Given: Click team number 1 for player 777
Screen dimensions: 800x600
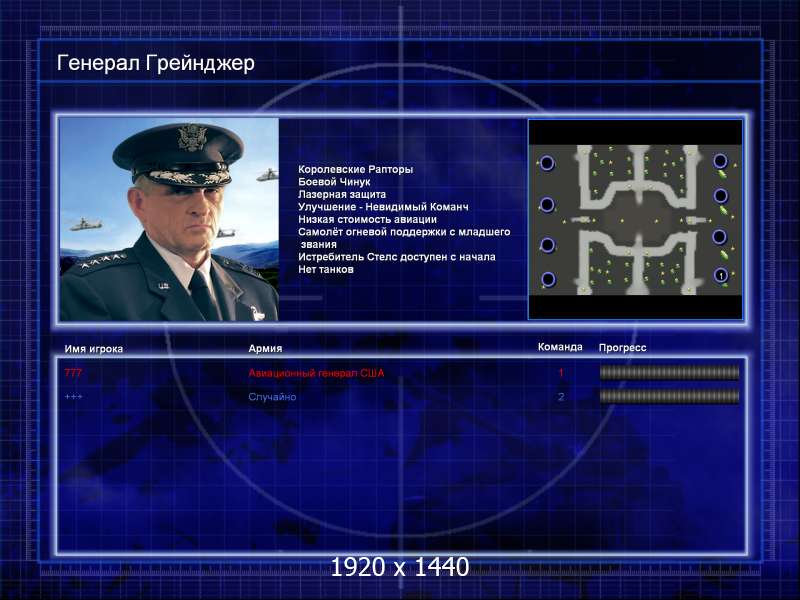Looking at the screenshot, I should click(x=561, y=373).
